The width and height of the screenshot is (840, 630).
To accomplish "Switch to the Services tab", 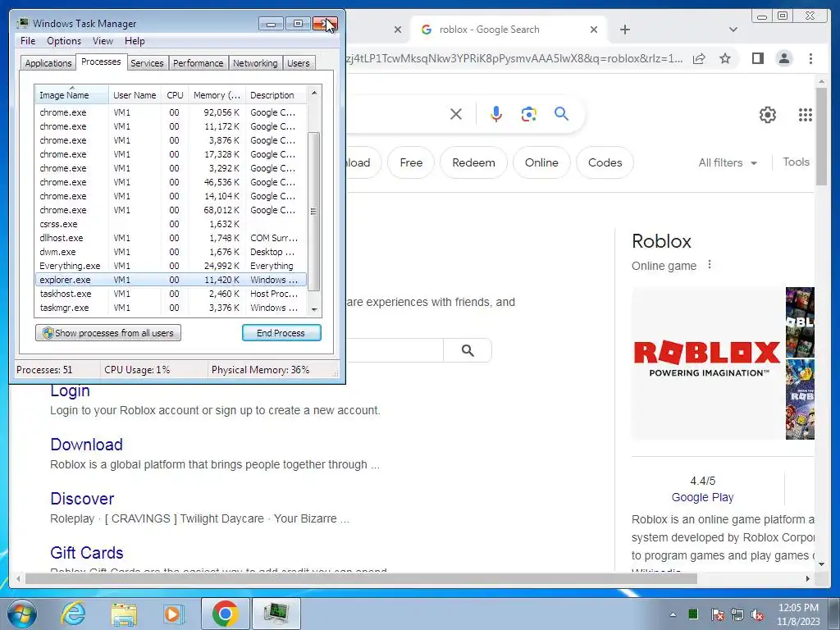I will (147, 63).
